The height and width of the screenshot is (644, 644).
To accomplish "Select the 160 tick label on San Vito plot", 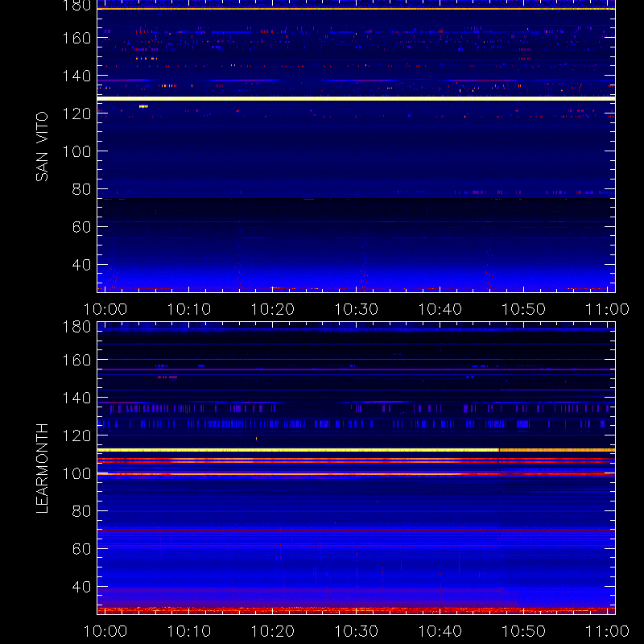I will [76, 38].
